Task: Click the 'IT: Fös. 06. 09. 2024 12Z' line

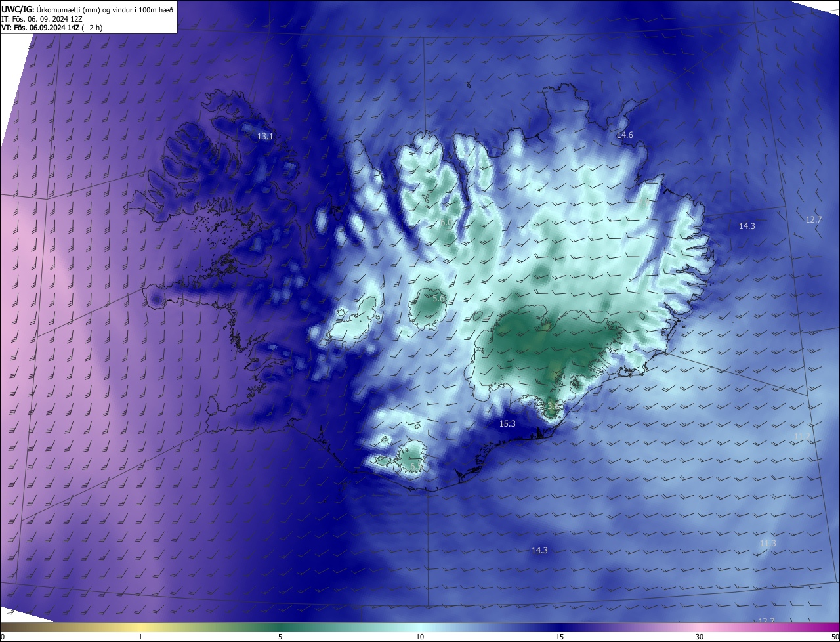Action: 41,18
